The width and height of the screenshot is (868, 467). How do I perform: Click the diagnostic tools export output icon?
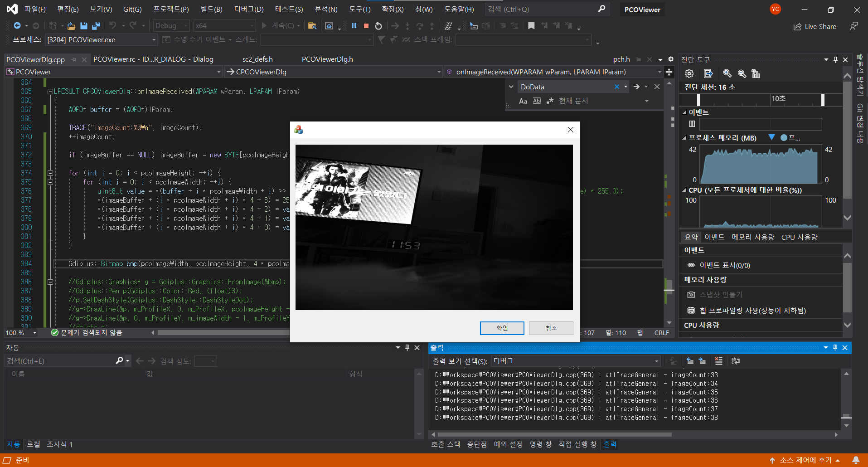coord(708,73)
